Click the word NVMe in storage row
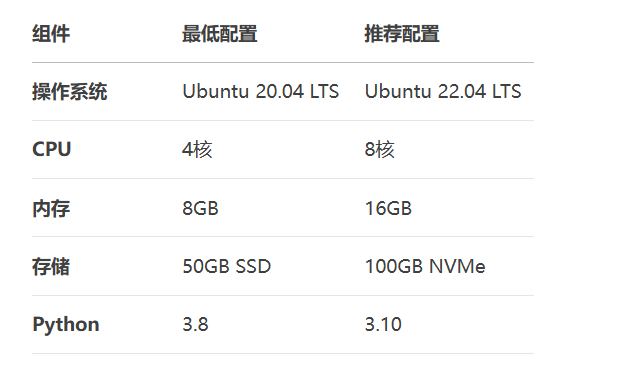 (x=457, y=266)
